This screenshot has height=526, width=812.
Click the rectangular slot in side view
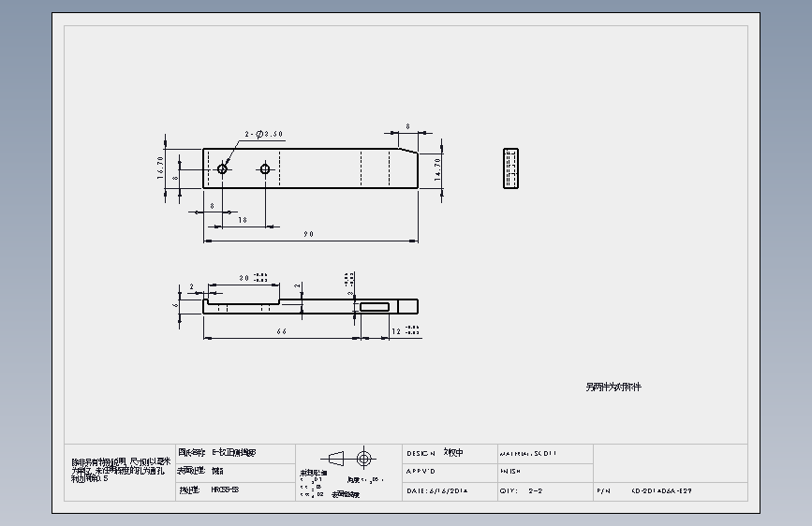(x=375, y=307)
